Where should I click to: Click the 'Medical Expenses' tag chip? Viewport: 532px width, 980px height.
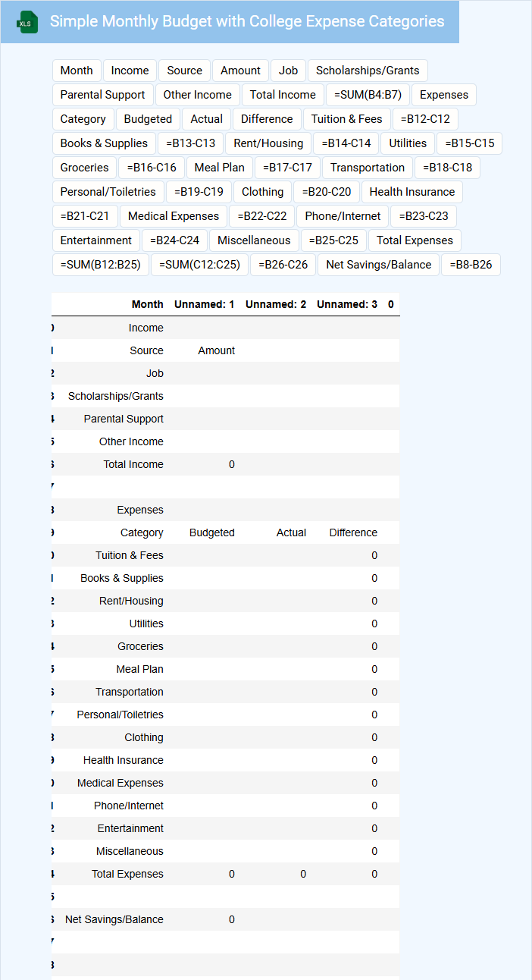point(174,216)
